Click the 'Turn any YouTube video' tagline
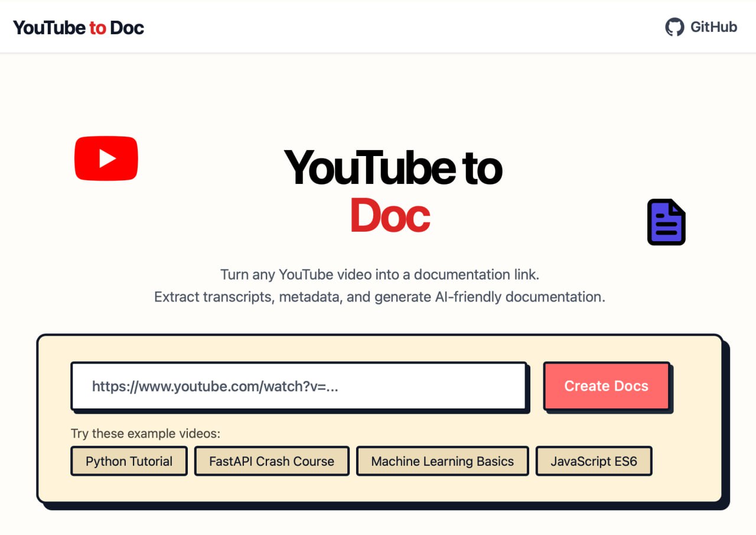The image size is (756, 535). click(x=380, y=274)
